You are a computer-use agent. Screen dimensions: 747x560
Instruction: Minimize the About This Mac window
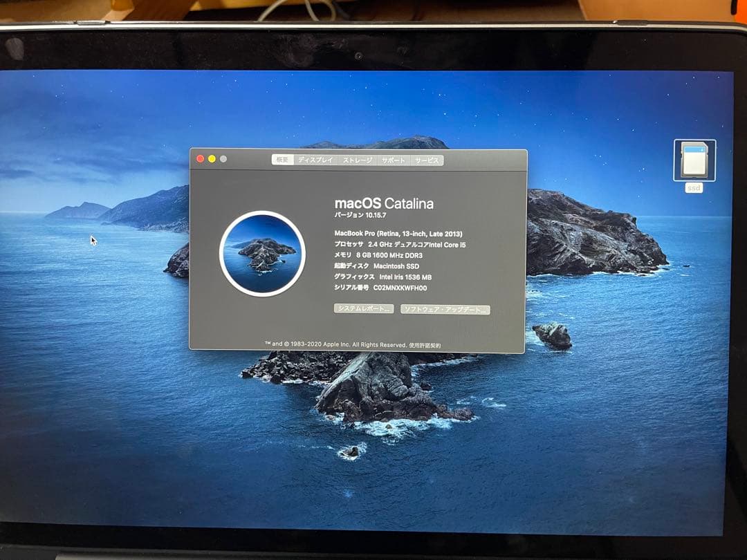click(x=212, y=158)
